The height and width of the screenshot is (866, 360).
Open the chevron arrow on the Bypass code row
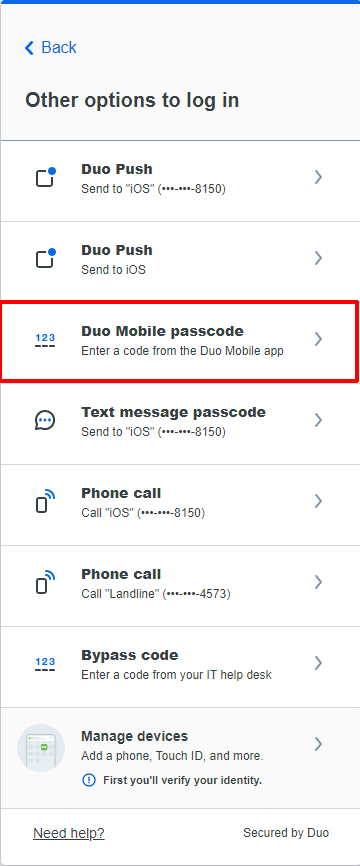318,663
